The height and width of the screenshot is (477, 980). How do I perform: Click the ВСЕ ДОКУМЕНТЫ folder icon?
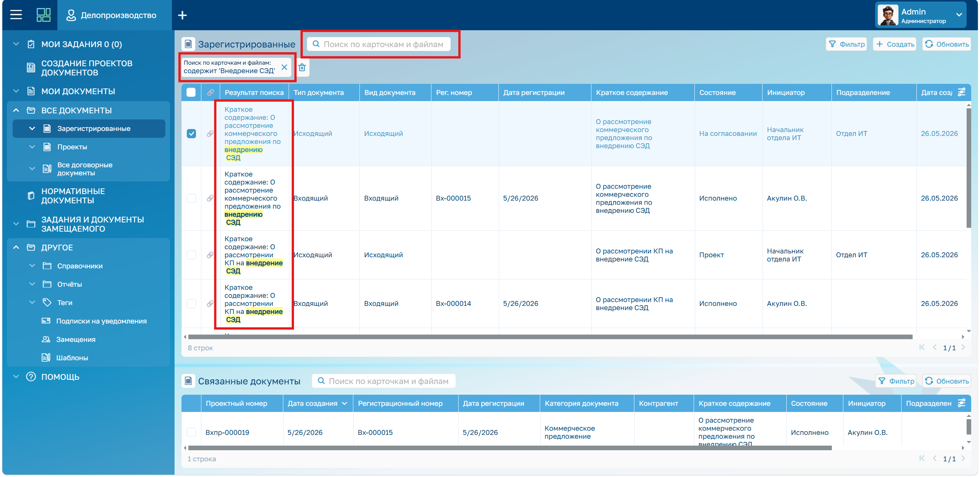click(31, 110)
